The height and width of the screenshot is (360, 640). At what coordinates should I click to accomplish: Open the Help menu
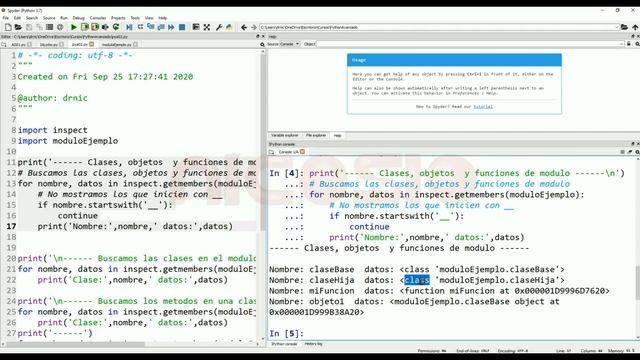(162, 18)
